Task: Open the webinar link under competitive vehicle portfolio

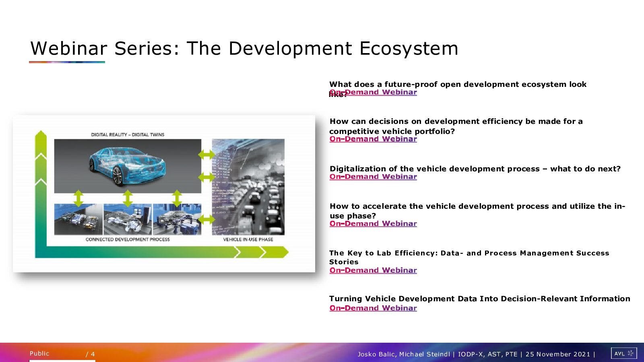Action: click(x=373, y=139)
